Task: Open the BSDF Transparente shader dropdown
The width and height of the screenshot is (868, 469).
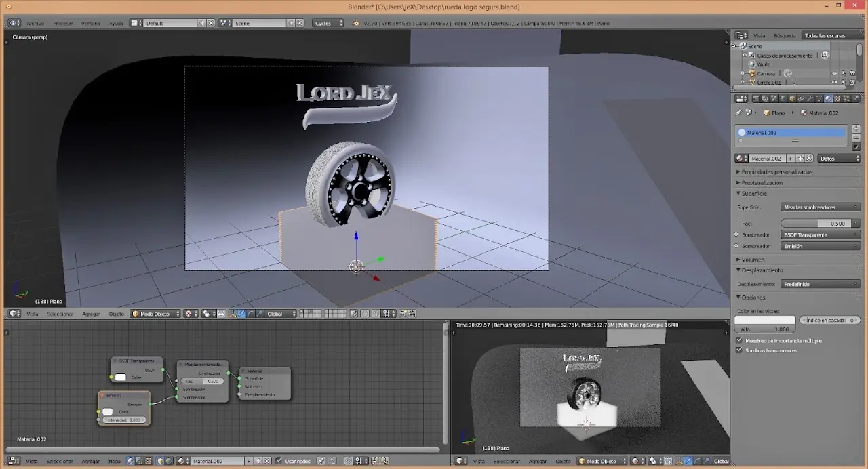Action: pos(820,234)
